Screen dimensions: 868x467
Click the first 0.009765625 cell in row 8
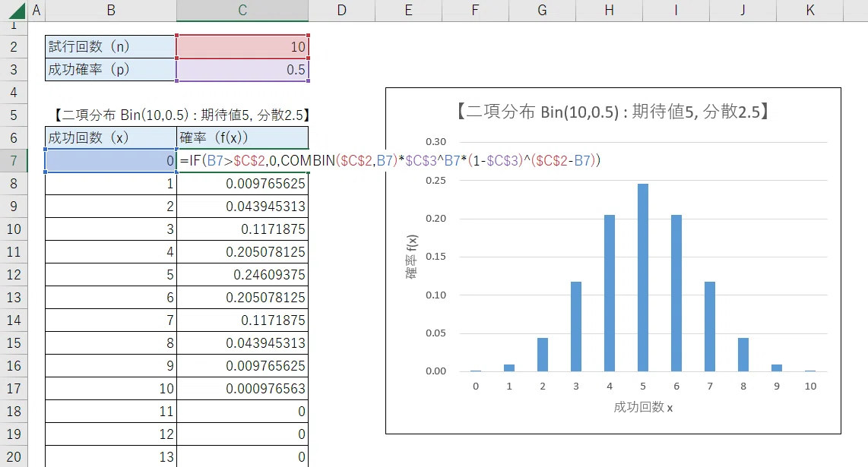tap(242, 184)
